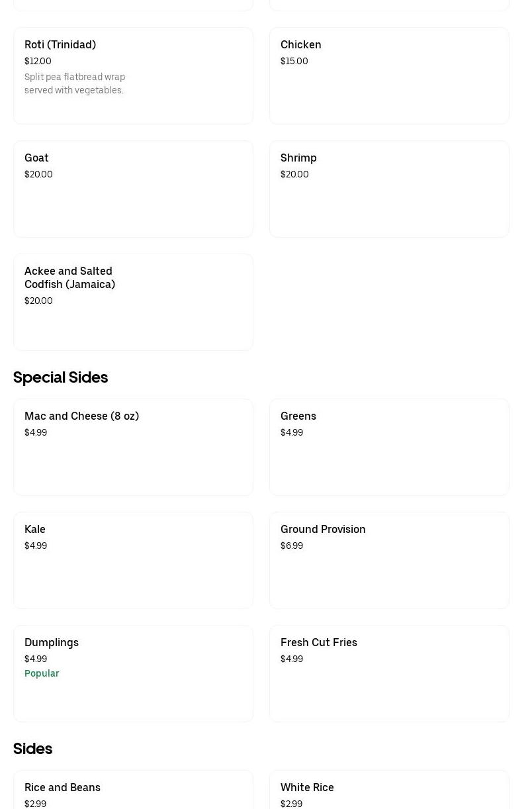Open the Fresh Cut Fries card
This screenshot has width=532, height=809.
point(389,673)
